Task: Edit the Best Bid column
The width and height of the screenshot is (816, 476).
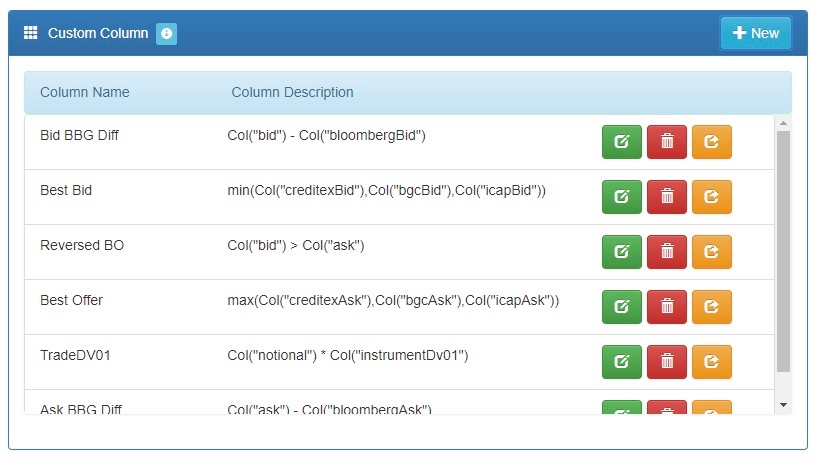Action: coord(621,197)
